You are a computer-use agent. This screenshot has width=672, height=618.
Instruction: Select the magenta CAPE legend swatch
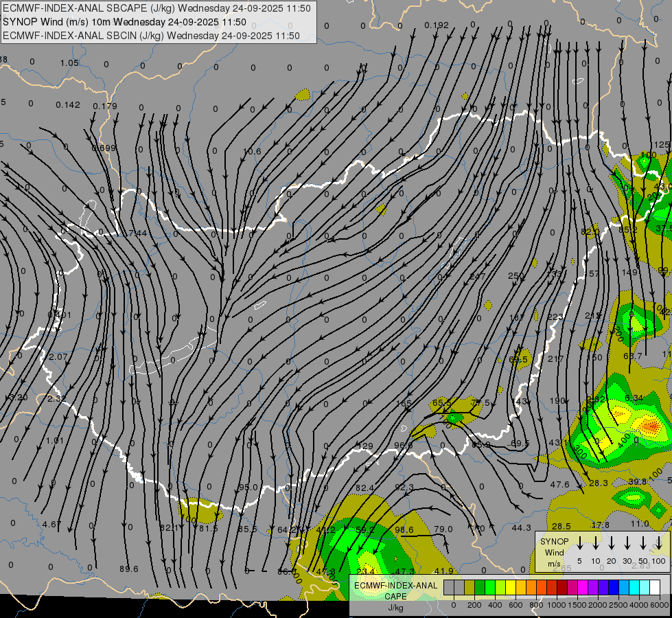(583, 588)
